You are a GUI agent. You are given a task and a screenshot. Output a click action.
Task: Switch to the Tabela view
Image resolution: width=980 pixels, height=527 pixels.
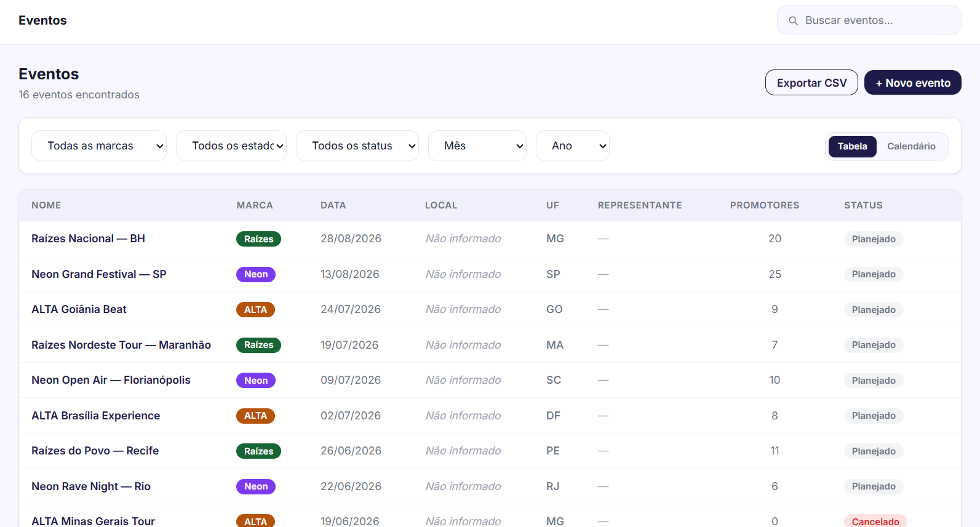click(852, 146)
